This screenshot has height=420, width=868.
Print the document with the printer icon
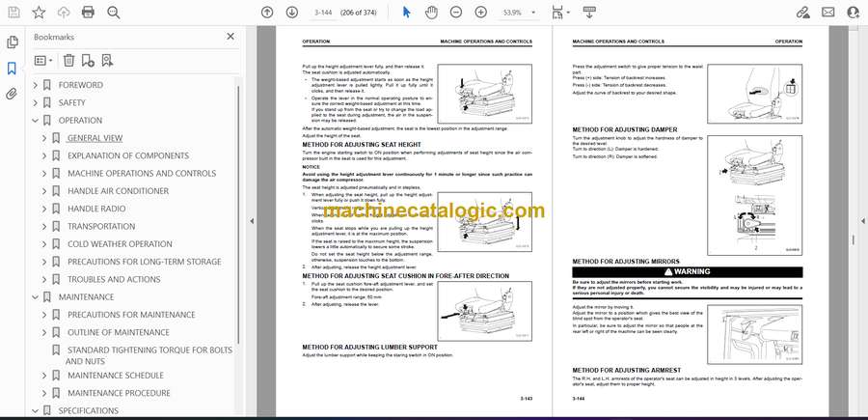click(x=88, y=13)
